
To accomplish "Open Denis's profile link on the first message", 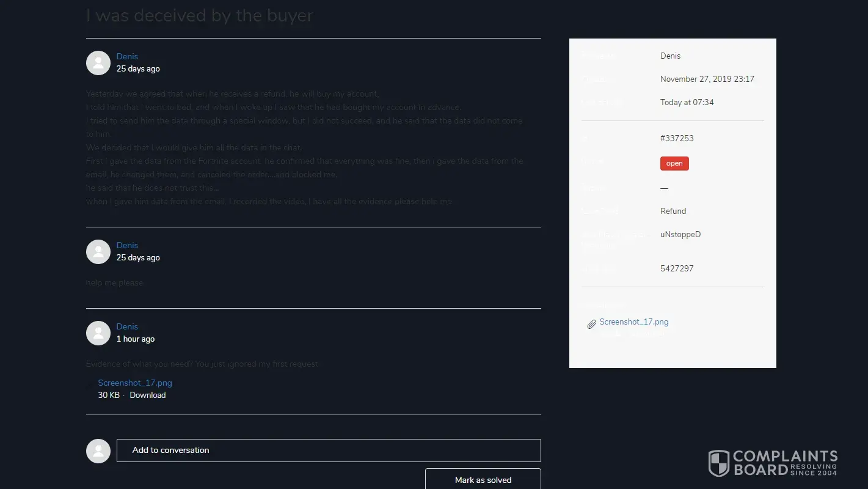I will [x=127, y=56].
